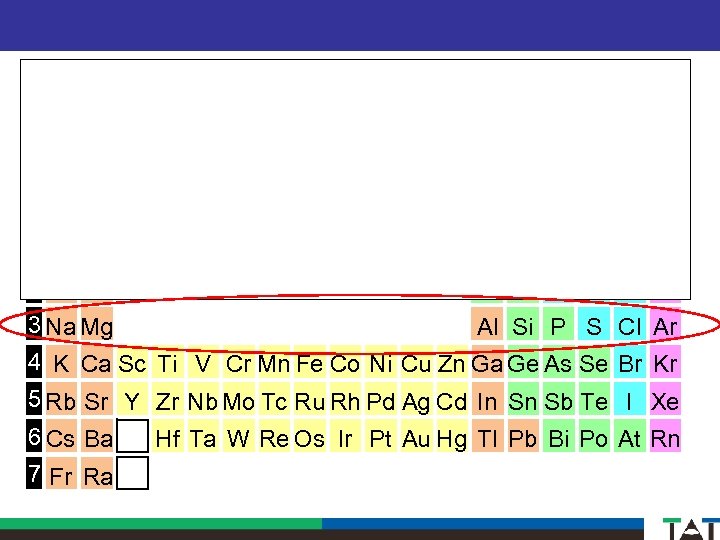This screenshot has height=540, width=720.
Task: Click the Os element cell
Action: click(x=309, y=436)
